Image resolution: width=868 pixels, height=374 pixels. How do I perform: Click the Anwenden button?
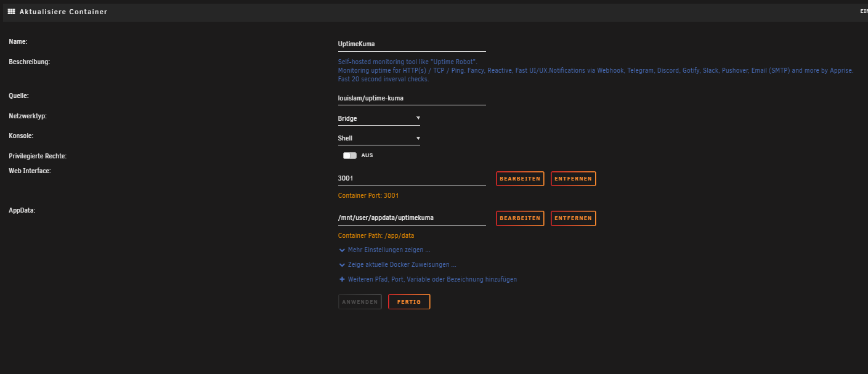pyautogui.click(x=360, y=302)
